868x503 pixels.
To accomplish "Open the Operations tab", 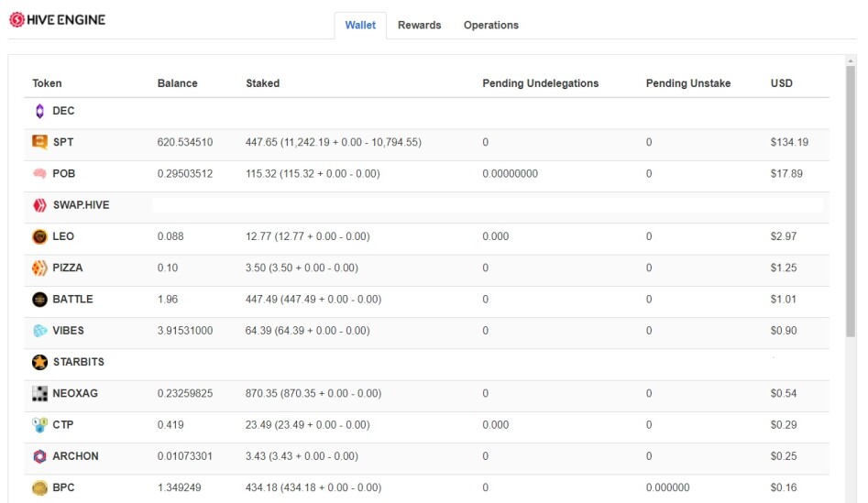I will click(x=491, y=26).
